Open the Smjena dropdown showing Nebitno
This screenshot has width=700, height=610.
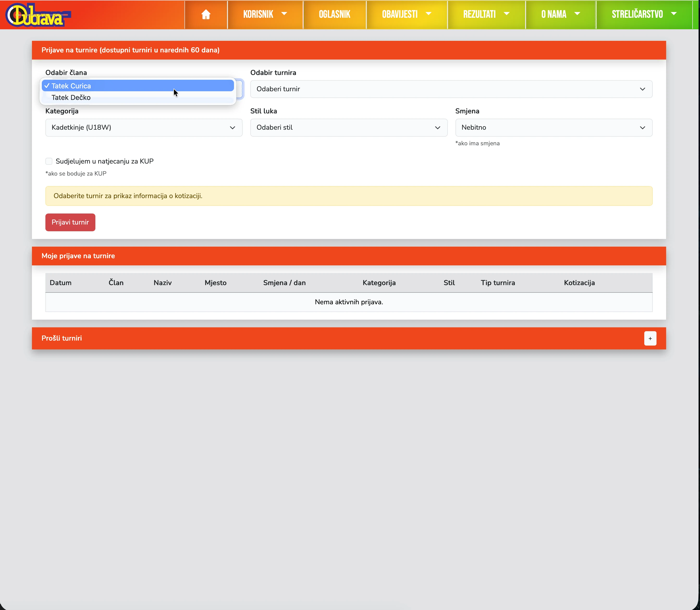point(553,128)
